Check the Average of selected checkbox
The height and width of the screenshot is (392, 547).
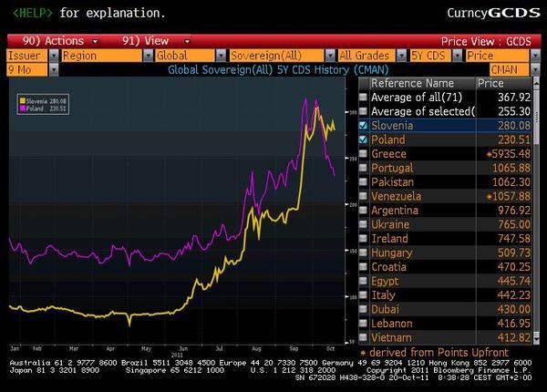tap(363, 111)
